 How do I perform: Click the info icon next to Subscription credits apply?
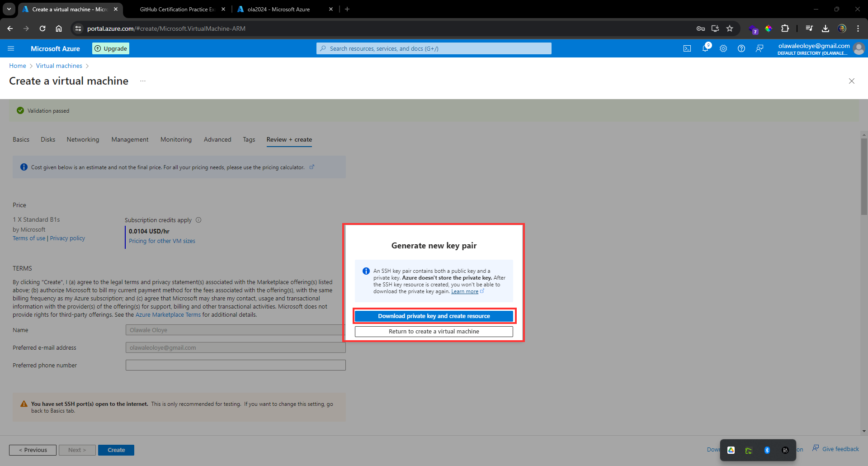coord(198,220)
